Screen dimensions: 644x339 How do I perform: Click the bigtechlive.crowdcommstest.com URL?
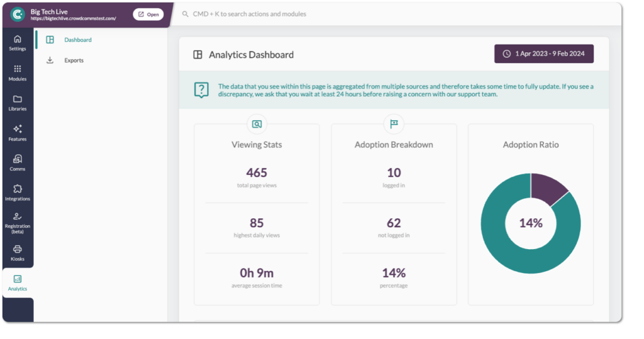pyautogui.click(x=74, y=18)
